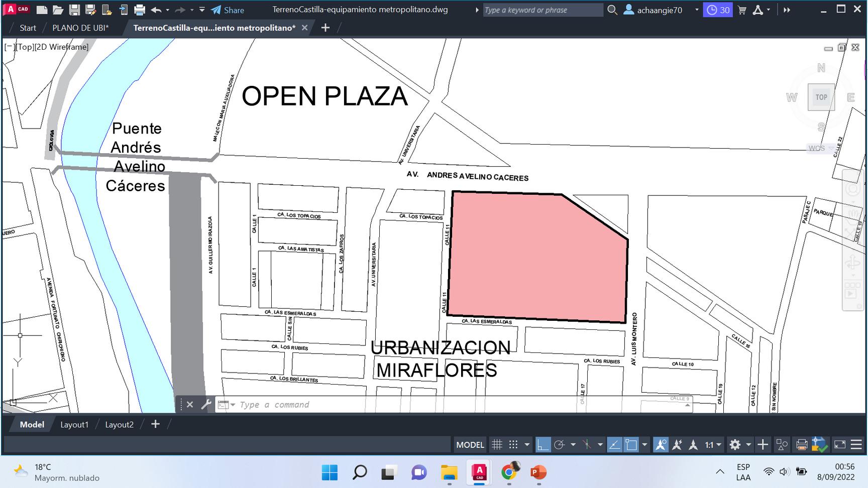Click TOP face of the ViewCube
Image resolution: width=868 pixels, height=488 pixels.
(x=821, y=97)
